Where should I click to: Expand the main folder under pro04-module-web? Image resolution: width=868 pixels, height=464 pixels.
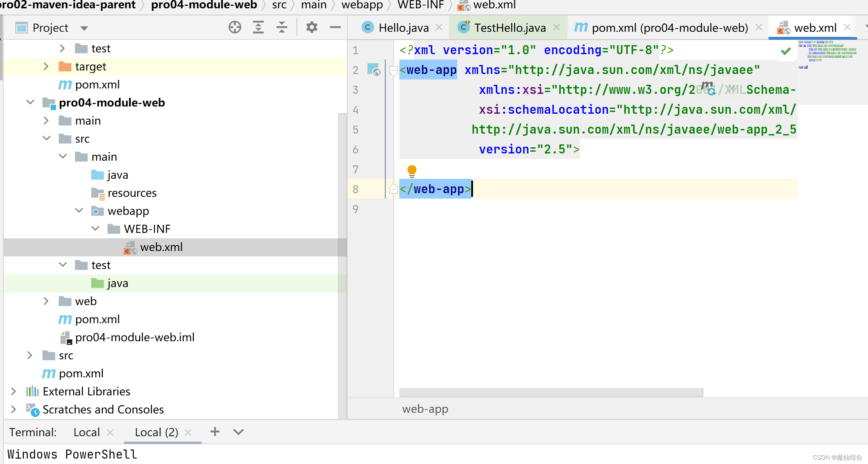click(46, 121)
